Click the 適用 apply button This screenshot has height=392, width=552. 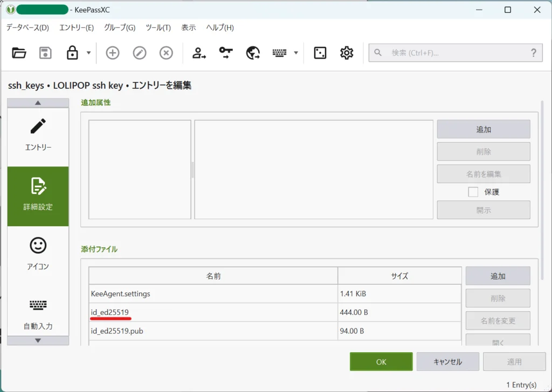(x=514, y=362)
